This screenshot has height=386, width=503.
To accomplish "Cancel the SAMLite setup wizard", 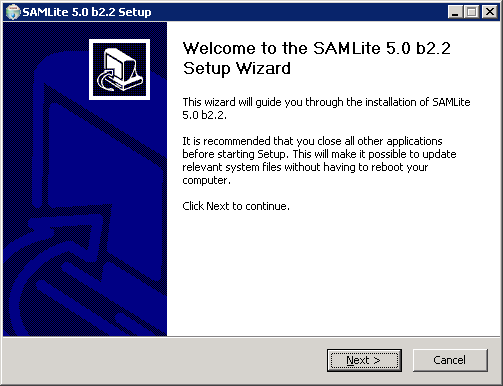I will click(x=450, y=360).
